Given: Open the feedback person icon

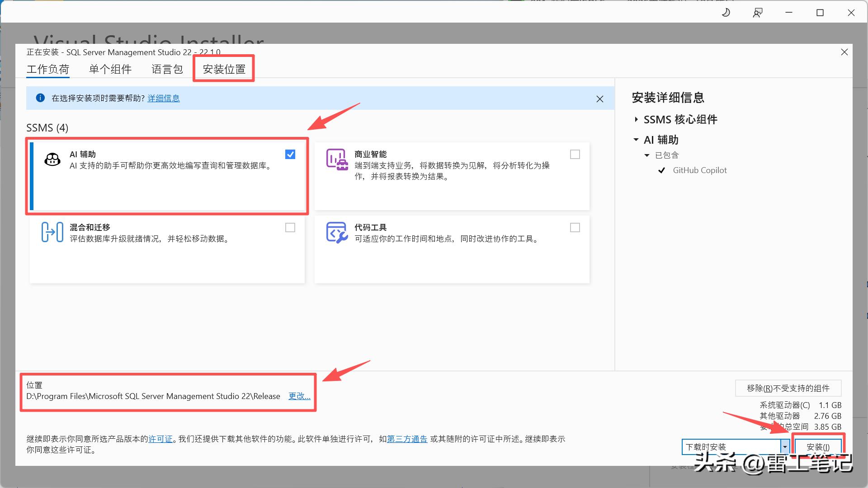Looking at the screenshot, I should 757,13.
